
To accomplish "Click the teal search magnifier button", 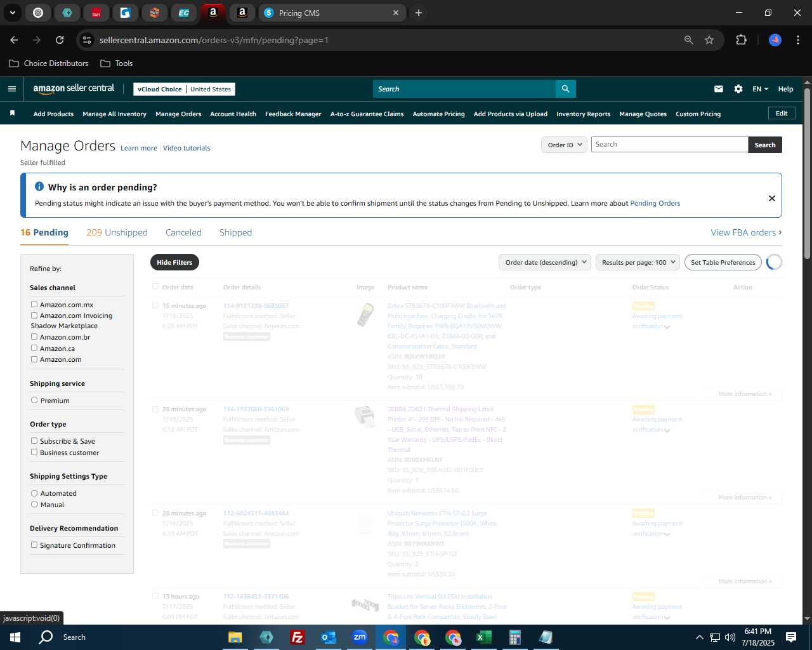I will click(565, 89).
